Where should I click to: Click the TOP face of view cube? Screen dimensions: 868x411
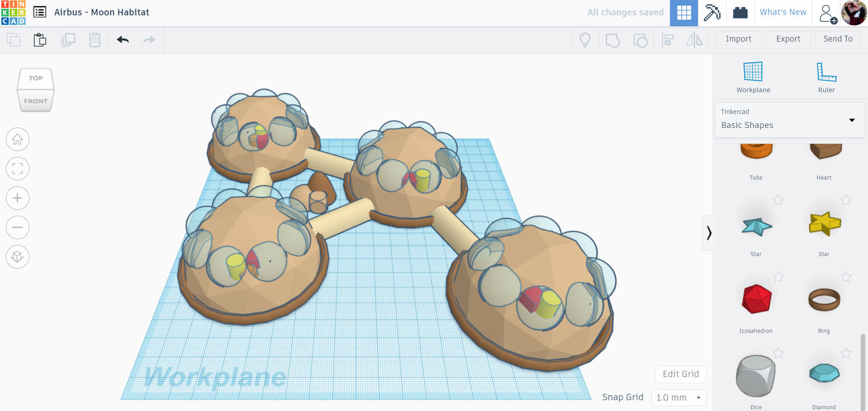click(36, 78)
